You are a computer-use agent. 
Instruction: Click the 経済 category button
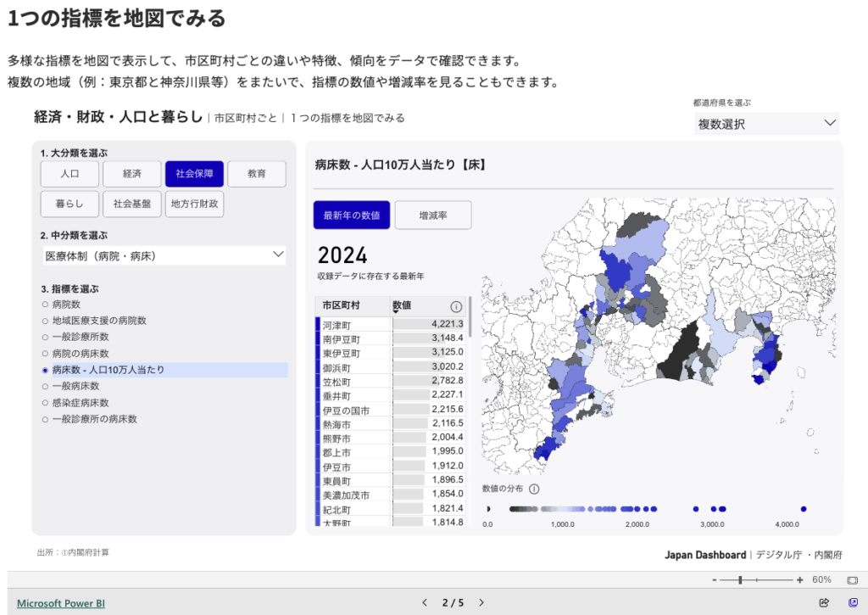pos(131,174)
